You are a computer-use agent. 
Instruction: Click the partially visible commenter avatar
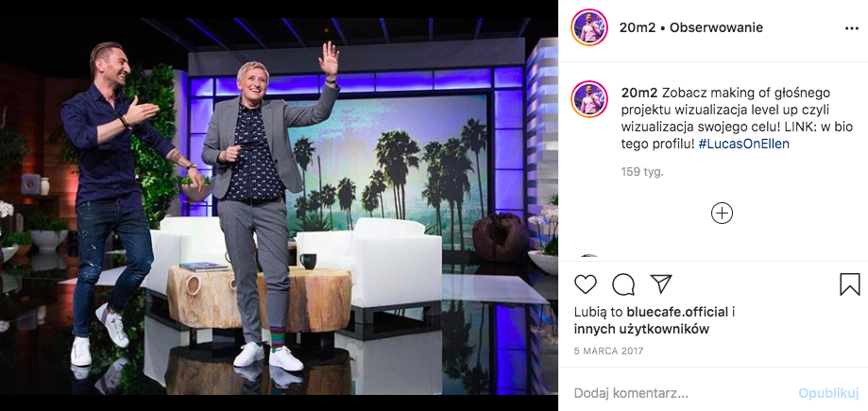click(589, 256)
